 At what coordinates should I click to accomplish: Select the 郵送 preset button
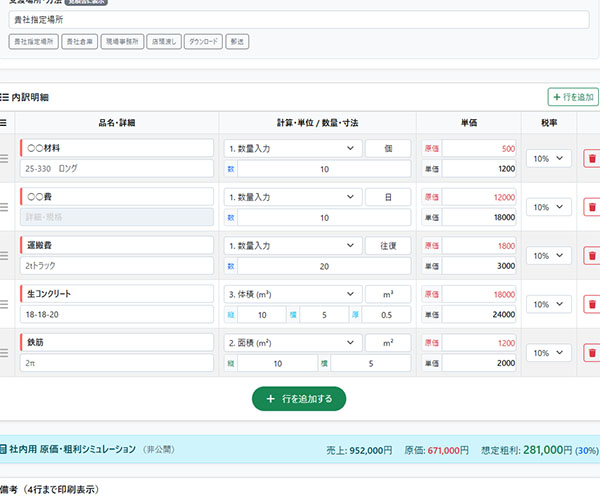pos(237,41)
